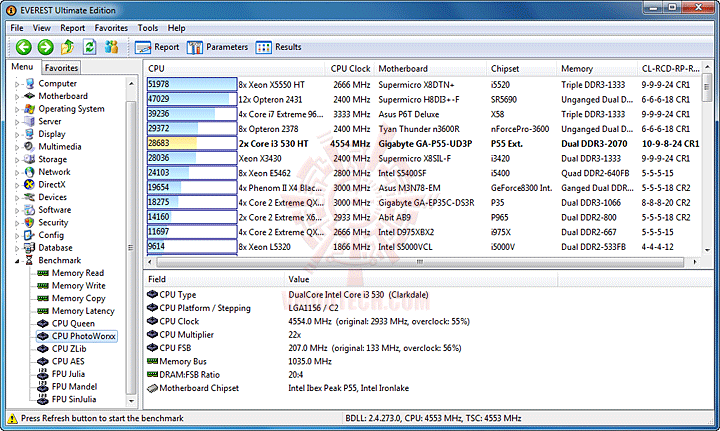Screen dimensions: 720x431
Task: Select the Devices icon in tree
Action: pyautogui.click(x=30, y=197)
